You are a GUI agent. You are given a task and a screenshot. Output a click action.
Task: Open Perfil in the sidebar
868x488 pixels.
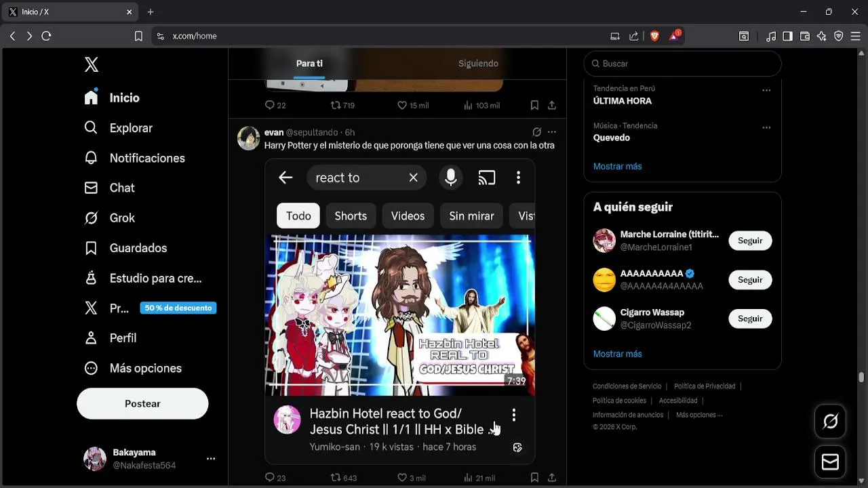point(110,338)
